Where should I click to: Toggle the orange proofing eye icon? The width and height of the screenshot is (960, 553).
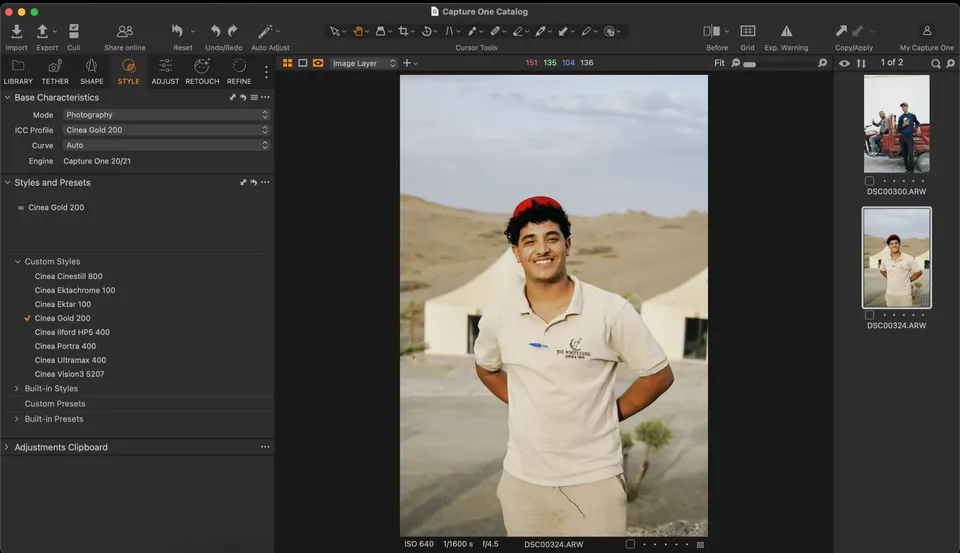[318, 63]
